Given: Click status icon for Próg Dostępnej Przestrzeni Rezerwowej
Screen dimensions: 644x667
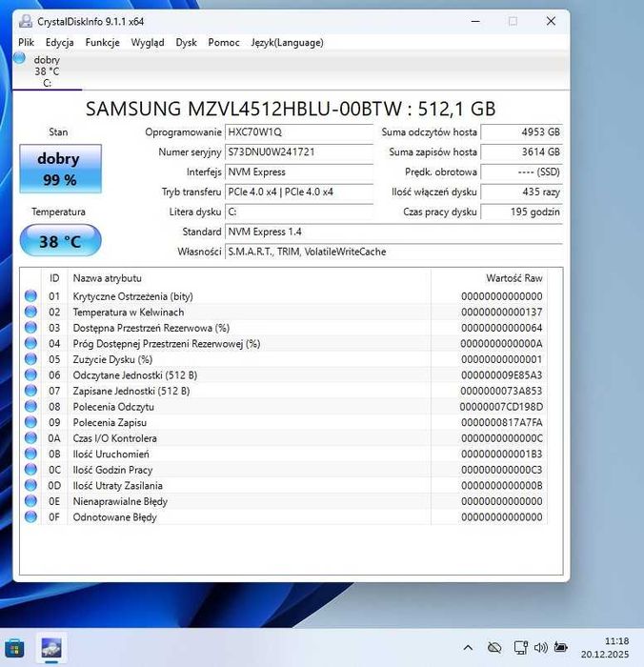Looking at the screenshot, I should click(x=30, y=343).
